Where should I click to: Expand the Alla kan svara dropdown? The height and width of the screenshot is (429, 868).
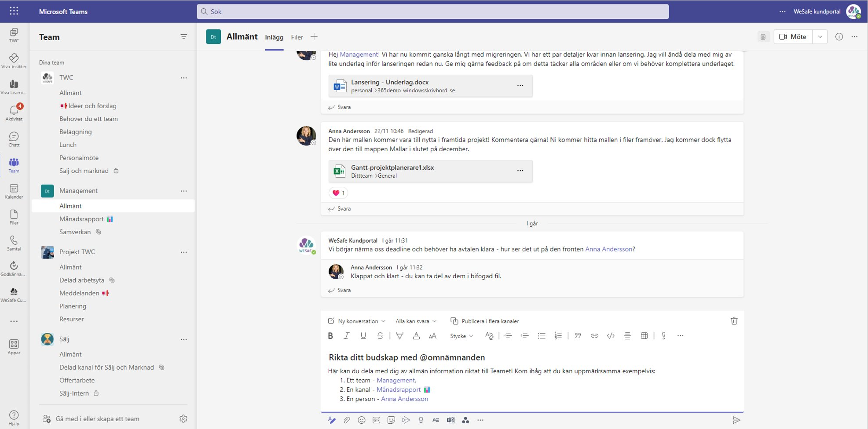pyautogui.click(x=416, y=321)
